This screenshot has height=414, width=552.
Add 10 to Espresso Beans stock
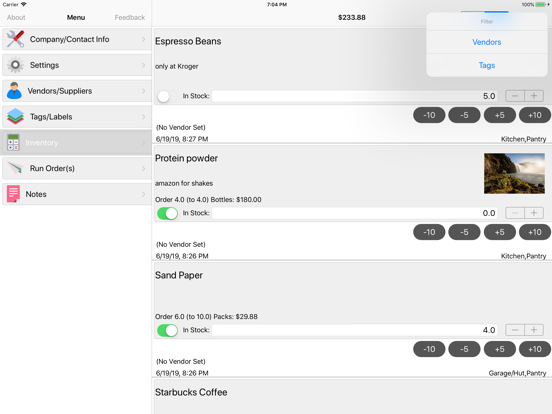pyautogui.click(x=535, y=115)
